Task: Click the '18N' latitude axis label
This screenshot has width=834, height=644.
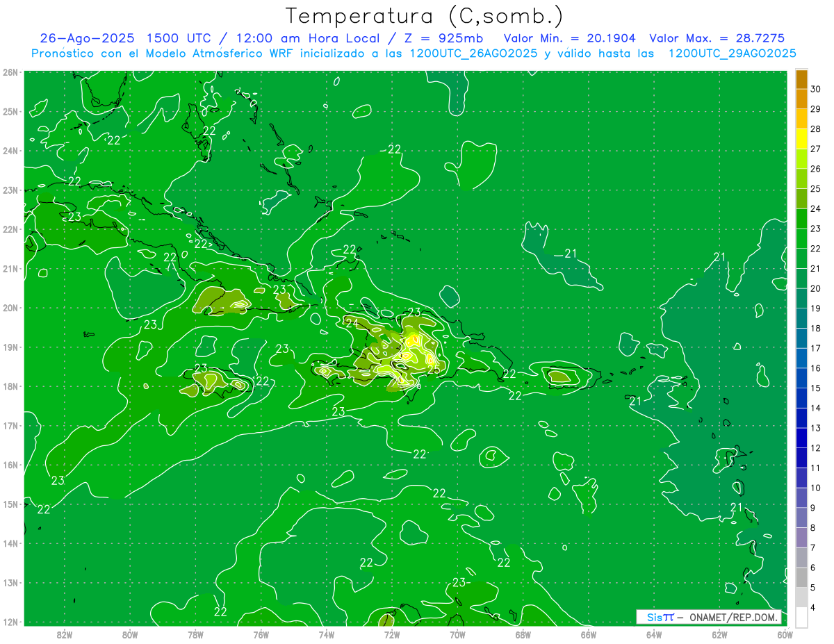Action: click(x=10, y=386)
